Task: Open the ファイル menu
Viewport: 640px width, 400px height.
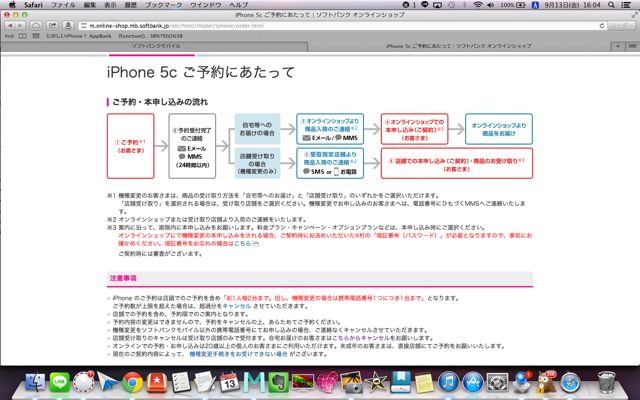Action: (63, 5)
